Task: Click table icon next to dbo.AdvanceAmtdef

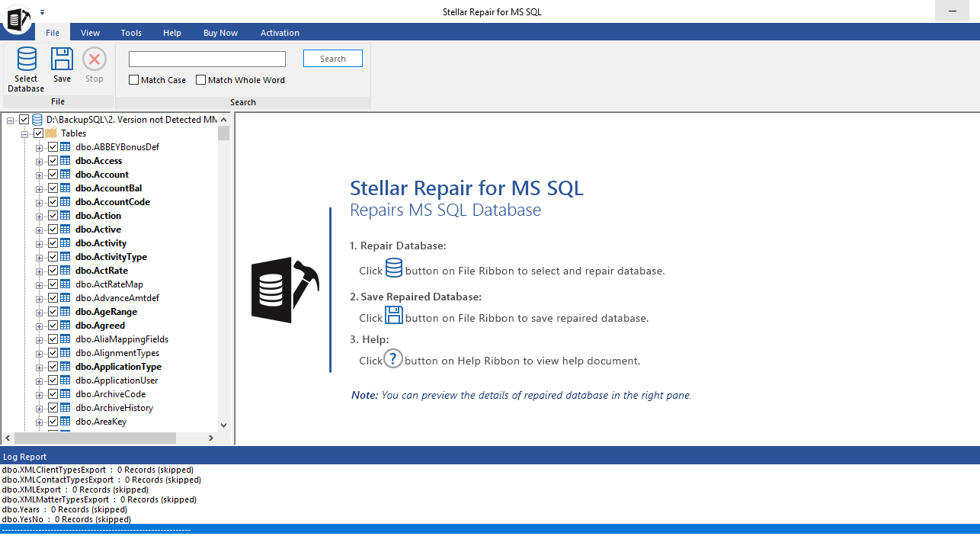Action: pyautogui.click(x=66, y=298)
